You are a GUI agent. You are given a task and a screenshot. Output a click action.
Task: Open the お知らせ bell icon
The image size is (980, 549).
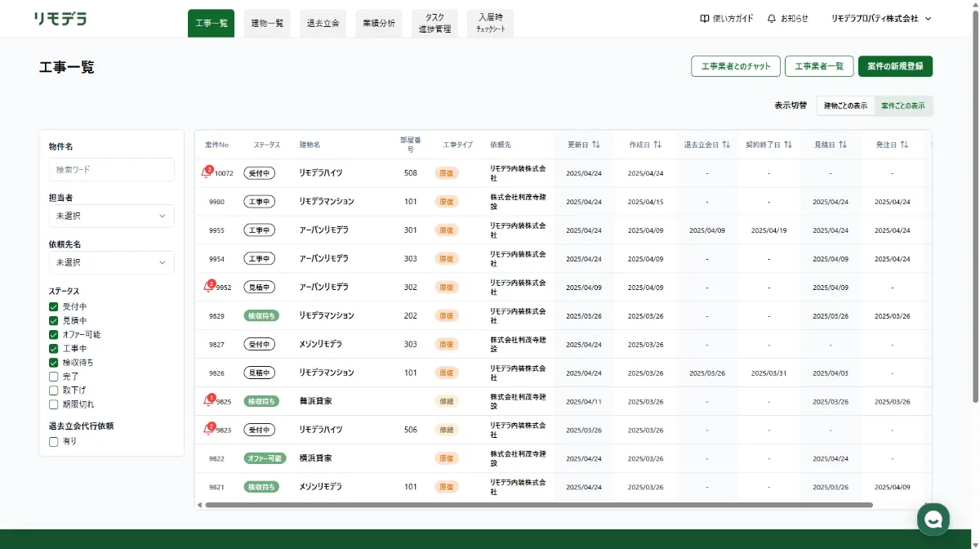point(772,19)
